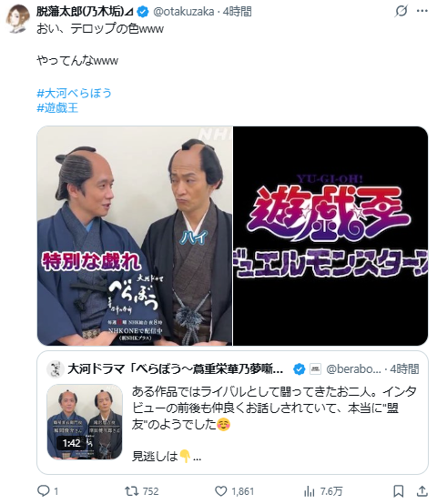Open the #遊戯王 hashtag
This screenshot has width=437, height=504.
pos(57,107)
